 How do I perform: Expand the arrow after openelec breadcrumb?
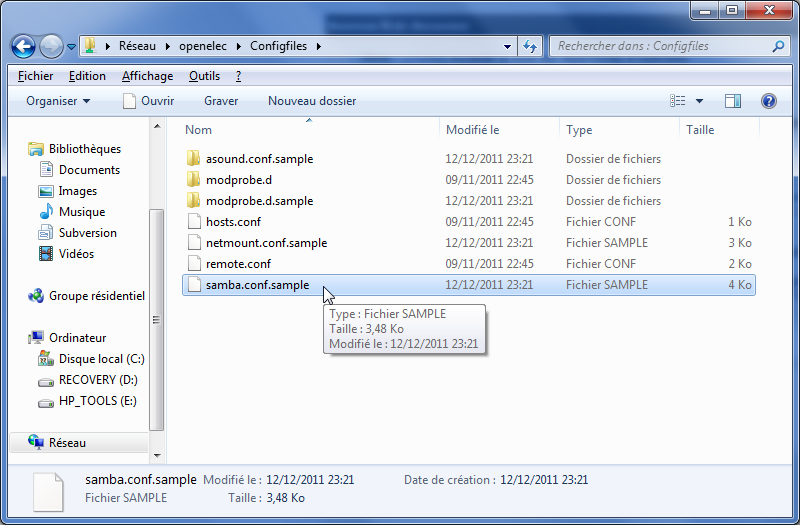(x=238, y=46)
